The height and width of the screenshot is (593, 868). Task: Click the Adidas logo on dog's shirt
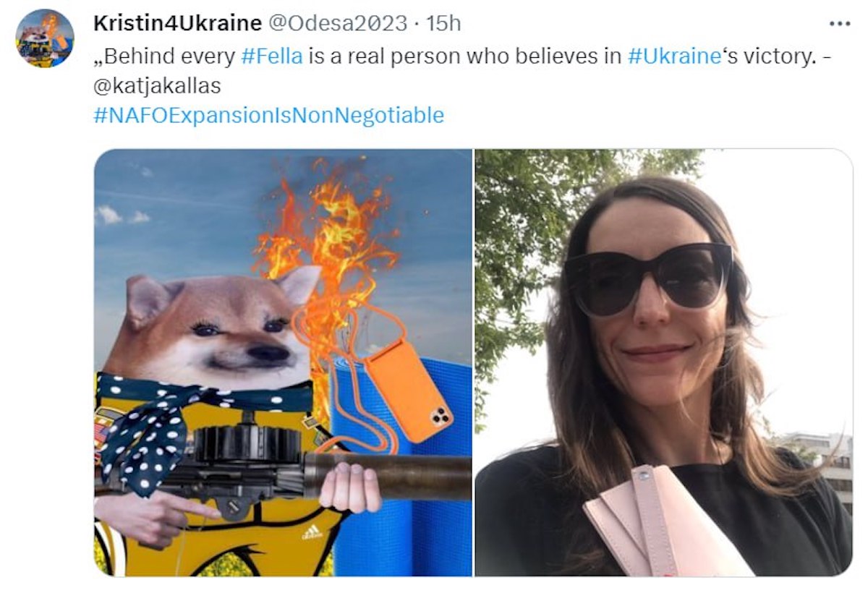[312, 532]
